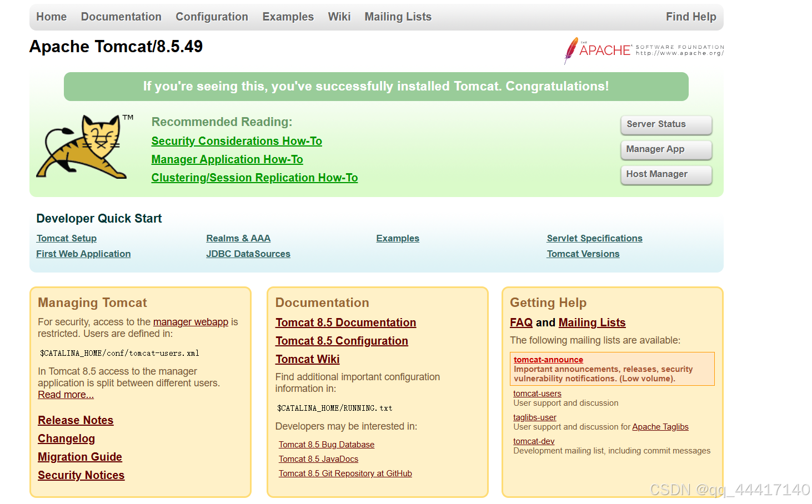
Task: Go to Examples from the navigation bar
Action: point(288,17)
